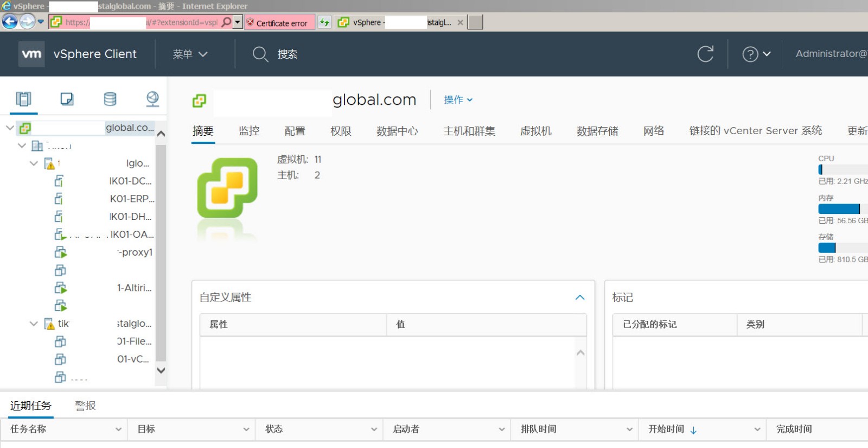
Task: Open the Storage inventory view icon
Action: [x=110, y=99]
